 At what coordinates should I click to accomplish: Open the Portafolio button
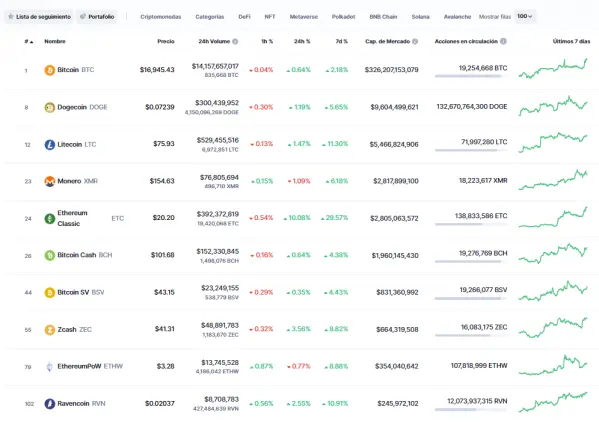(x=97, y=16)
